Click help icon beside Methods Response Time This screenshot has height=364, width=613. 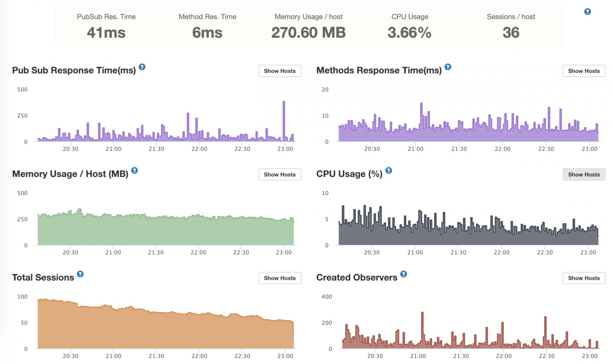[447, 67]
